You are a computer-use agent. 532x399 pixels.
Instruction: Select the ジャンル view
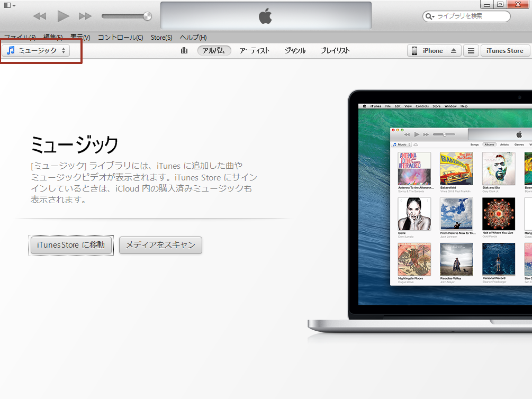(294, 50)
